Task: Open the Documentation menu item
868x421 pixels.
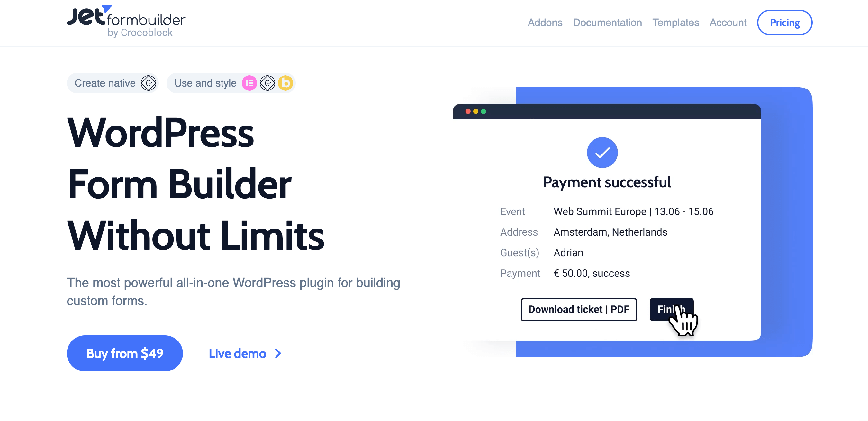Action: click(607, 22)
